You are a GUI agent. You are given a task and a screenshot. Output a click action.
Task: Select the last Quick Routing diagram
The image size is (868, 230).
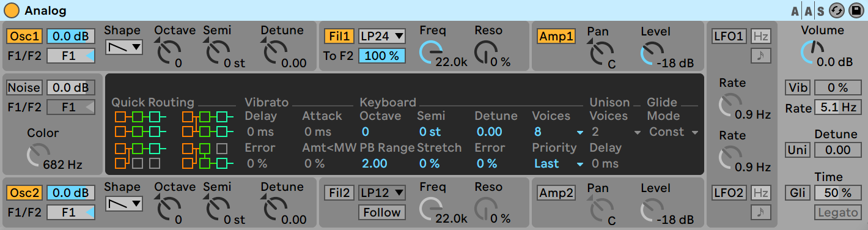point(208,156)
